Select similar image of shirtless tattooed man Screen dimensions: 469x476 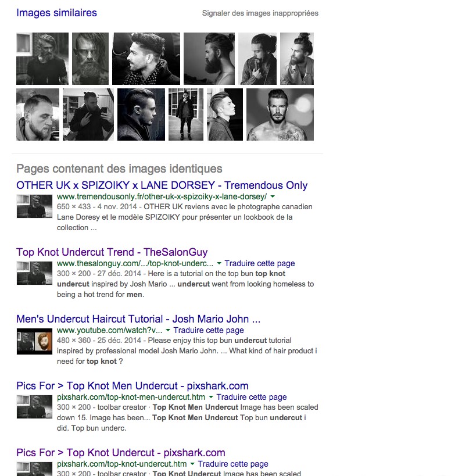click(280, 114)
